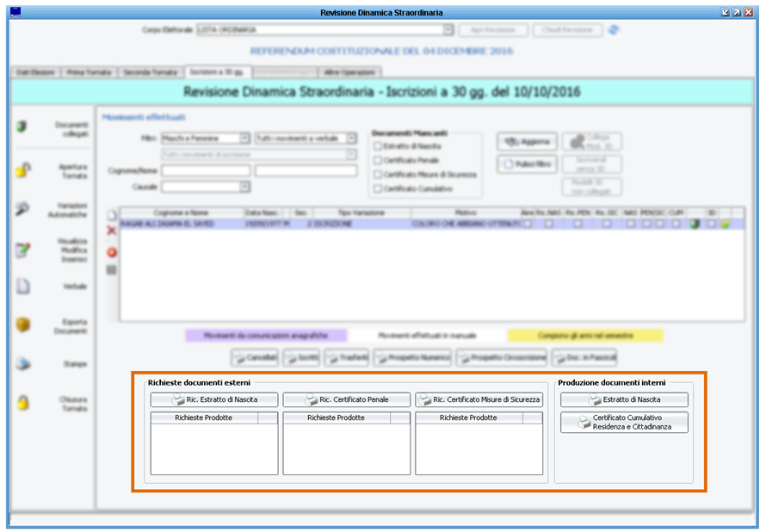
Task: Click Richieste Prodotte header under Ric. Certificato Penale
Action: [337, 418]
